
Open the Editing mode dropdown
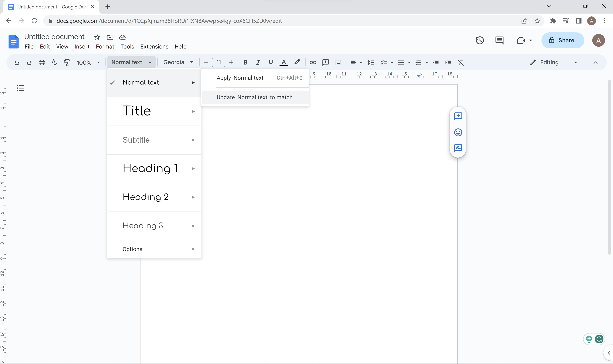(554, 63)
